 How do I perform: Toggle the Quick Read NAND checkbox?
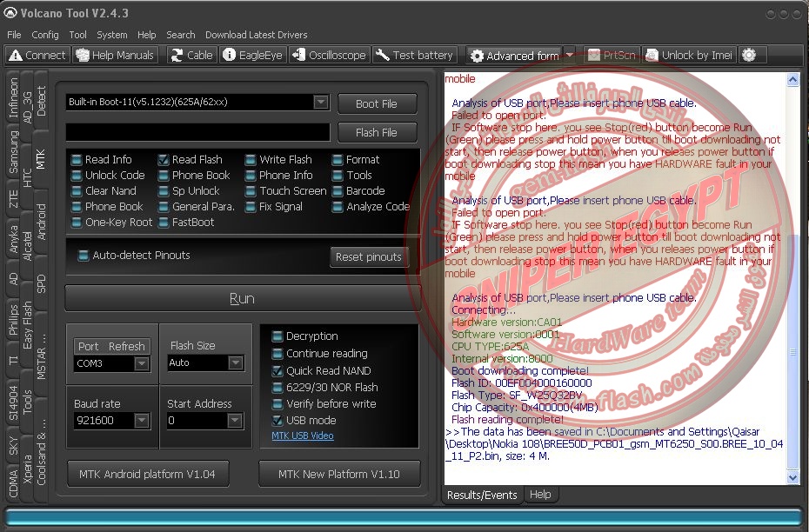(277, 370)
